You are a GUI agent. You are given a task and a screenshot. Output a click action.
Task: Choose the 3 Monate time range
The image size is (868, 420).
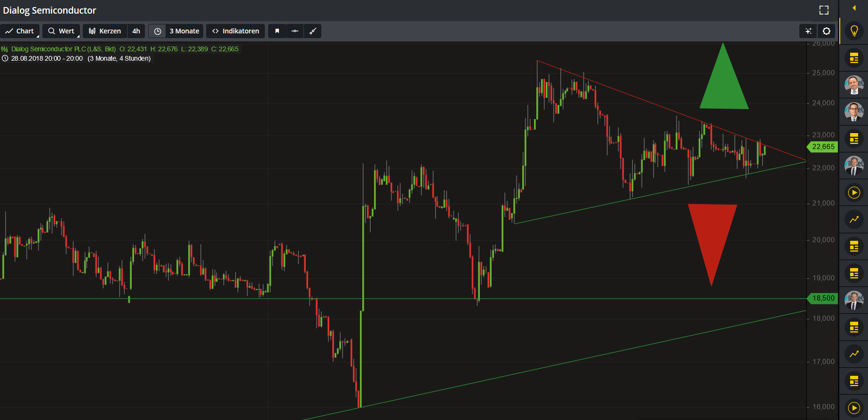(184, 31)
